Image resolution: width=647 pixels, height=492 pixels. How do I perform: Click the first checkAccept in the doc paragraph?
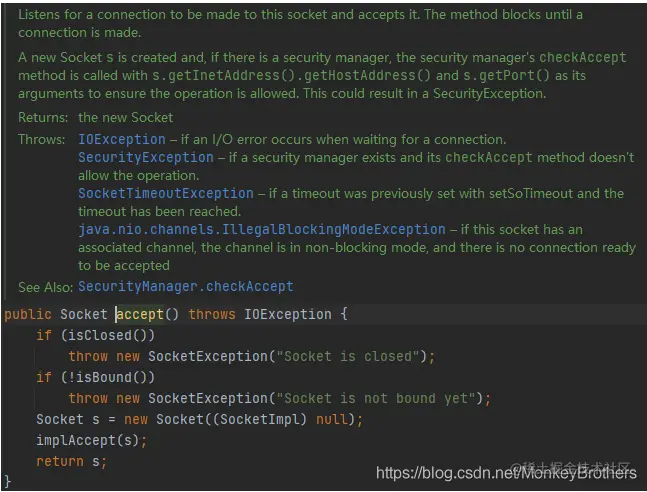(x=583, y=57)
